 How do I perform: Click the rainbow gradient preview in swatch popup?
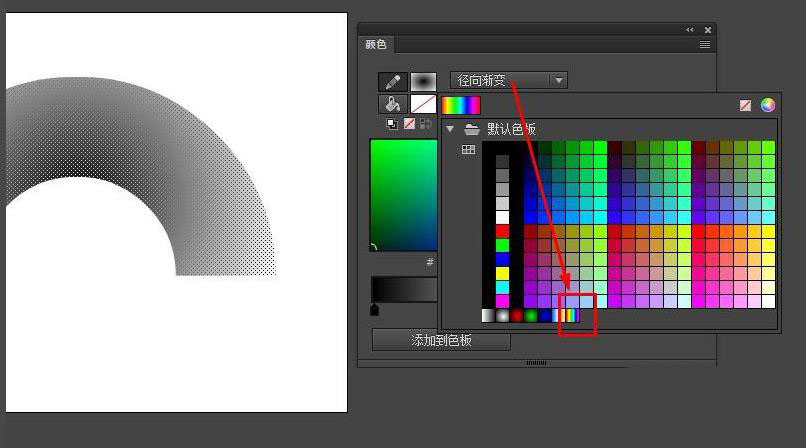pyautogui.click(x=461, y=105)
